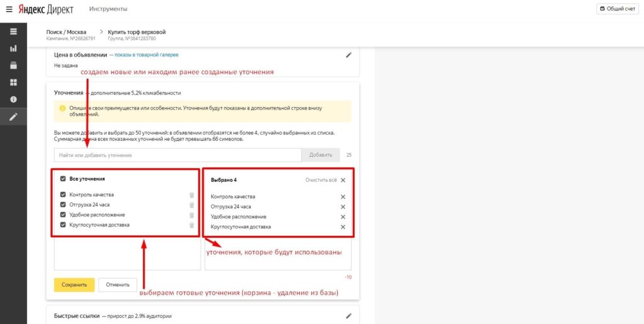This screenshot has width=644, height=324.
Task: Remove Круглосуточная доставка from selected list
Action: point(343,227)
